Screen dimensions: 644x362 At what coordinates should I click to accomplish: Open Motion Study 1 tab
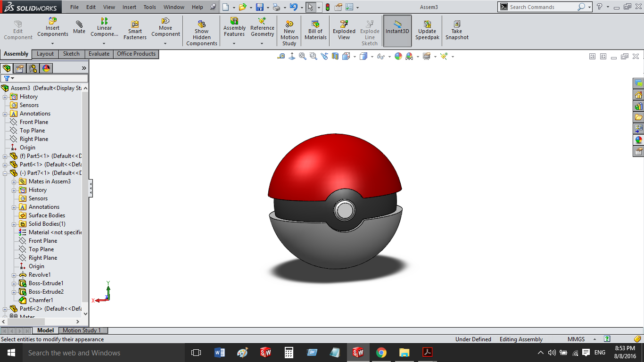click(82, 330)
